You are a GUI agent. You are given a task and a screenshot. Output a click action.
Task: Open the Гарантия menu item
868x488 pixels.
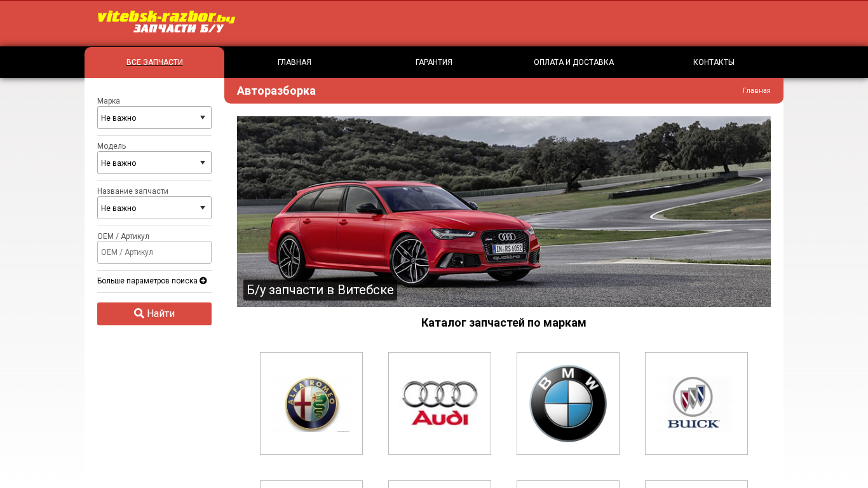434,62
